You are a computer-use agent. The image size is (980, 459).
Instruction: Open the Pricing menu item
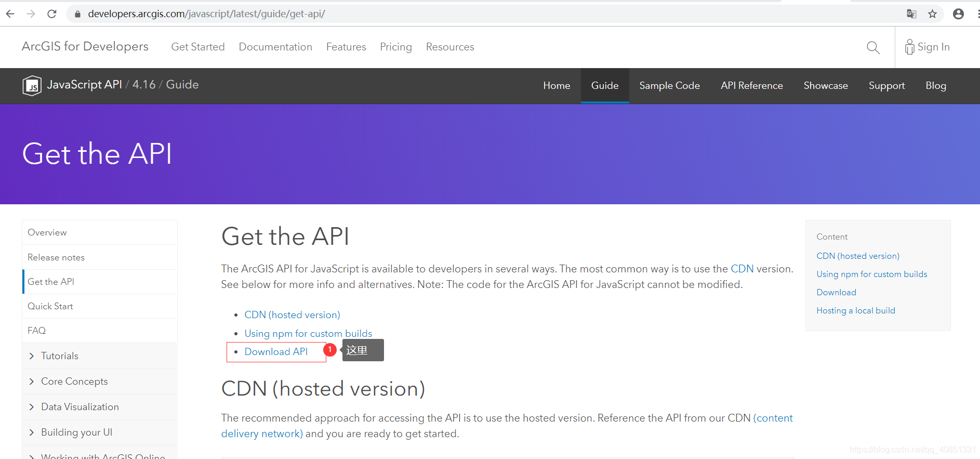(x=396, y=47)
